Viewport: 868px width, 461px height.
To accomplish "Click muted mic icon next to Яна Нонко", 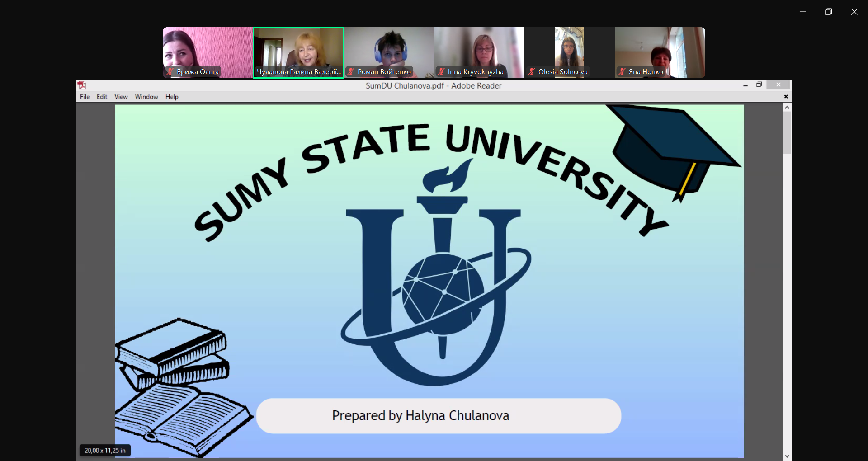I will coord(622,71).
